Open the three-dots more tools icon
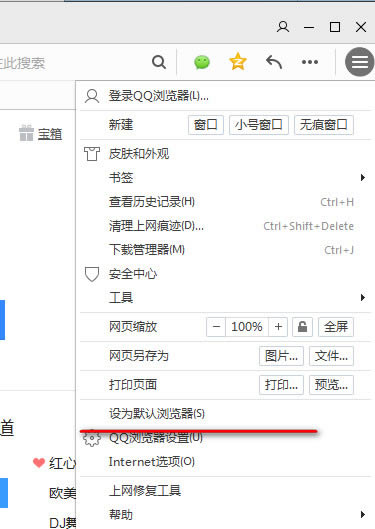 pos(310,62)
